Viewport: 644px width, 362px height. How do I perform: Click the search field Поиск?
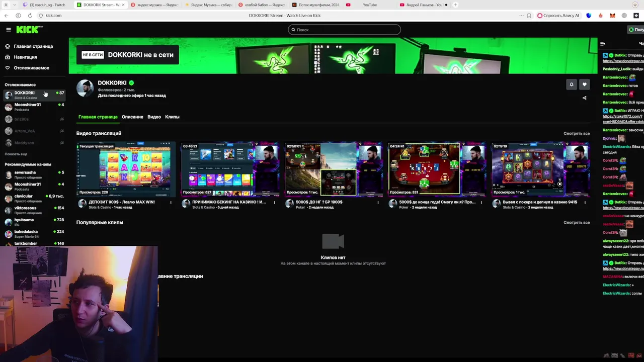[x=344, y=30]
